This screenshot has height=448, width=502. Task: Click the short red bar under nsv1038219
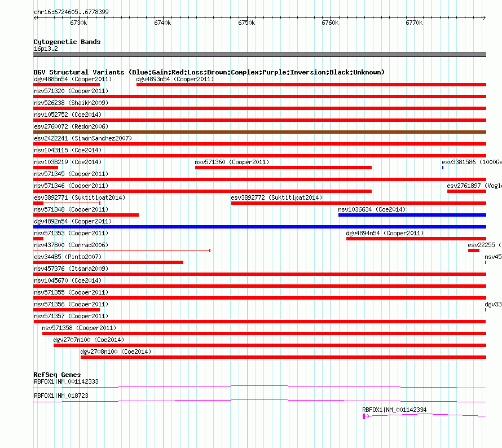click(46, 168)
